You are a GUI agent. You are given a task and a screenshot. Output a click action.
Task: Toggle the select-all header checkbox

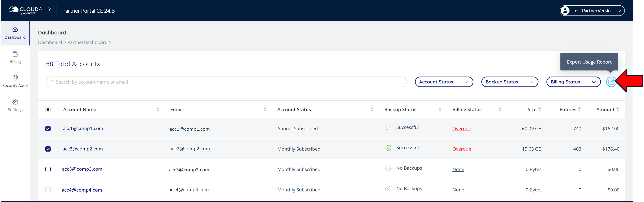tap(48, 110)
